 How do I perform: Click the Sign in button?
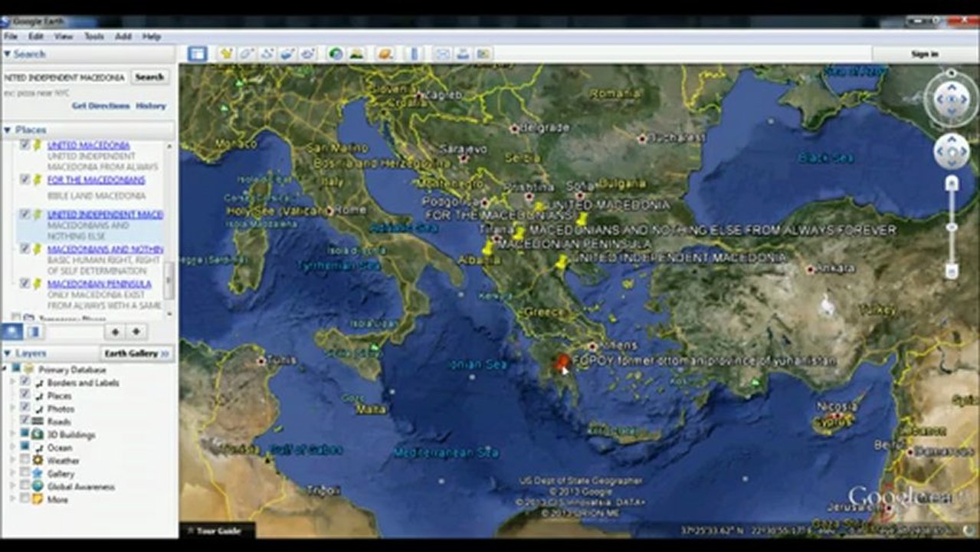pyautogui.click(x=924, y=54)
